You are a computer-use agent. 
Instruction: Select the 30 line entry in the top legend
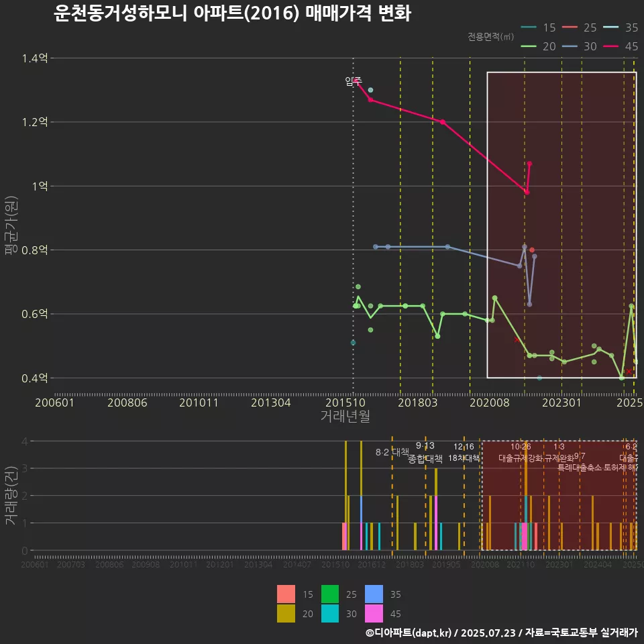coord(579,46)
